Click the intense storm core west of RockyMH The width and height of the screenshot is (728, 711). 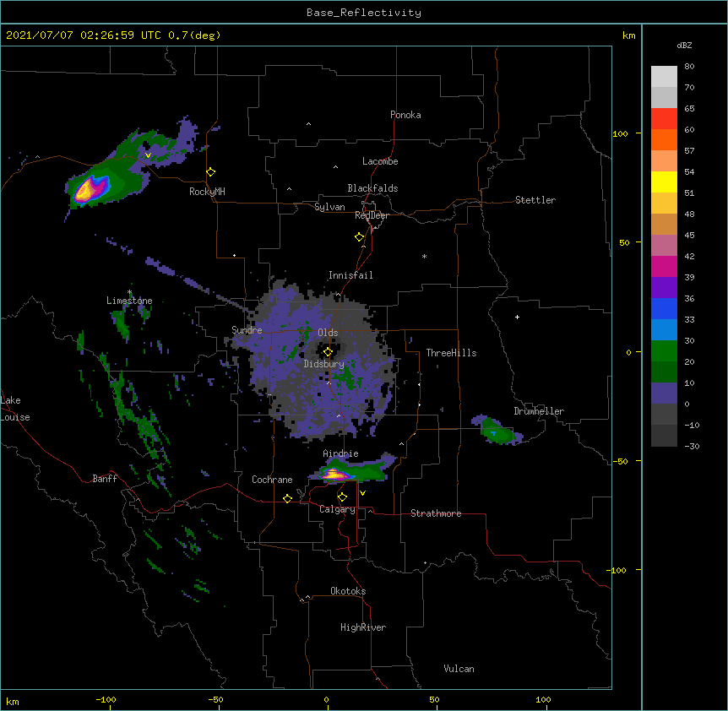coord(87,190)
